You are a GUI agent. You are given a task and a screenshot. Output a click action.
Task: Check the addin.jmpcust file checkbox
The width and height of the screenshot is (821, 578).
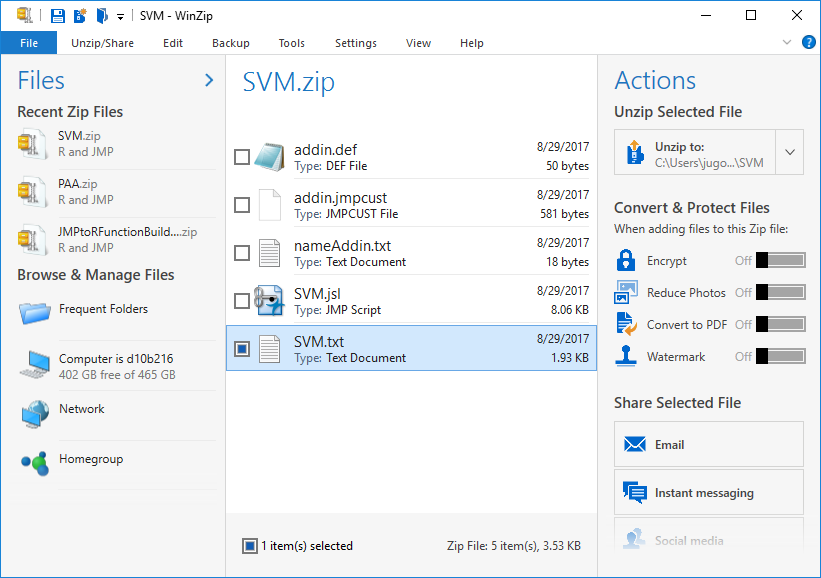tap(242, 205)
